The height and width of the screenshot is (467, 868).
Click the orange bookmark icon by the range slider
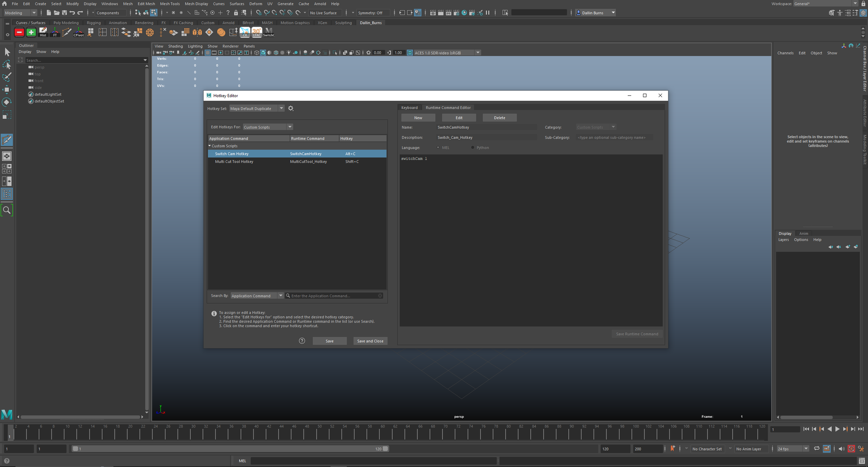(x=673, y=449)
